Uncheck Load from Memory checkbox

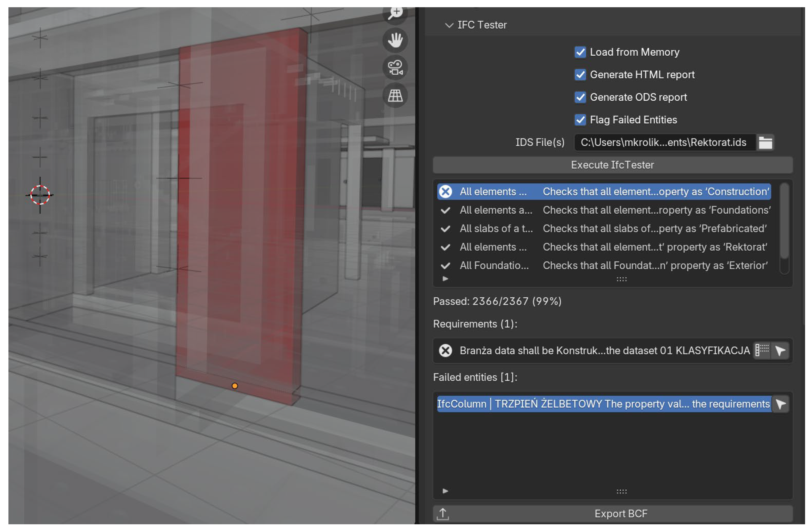pos(580,52)
